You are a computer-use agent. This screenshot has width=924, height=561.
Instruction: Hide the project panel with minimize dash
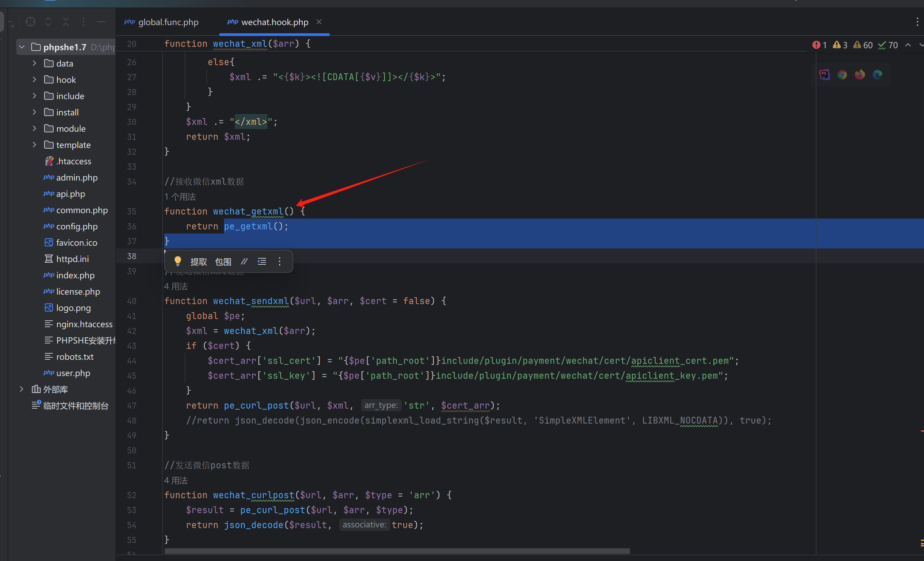click(x=101, y=22)
